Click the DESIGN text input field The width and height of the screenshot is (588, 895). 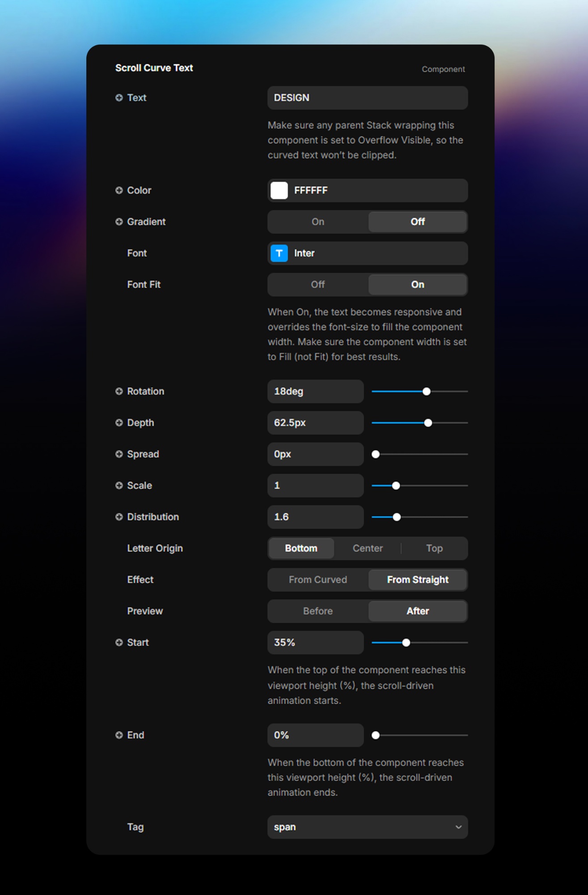point(368,98)
